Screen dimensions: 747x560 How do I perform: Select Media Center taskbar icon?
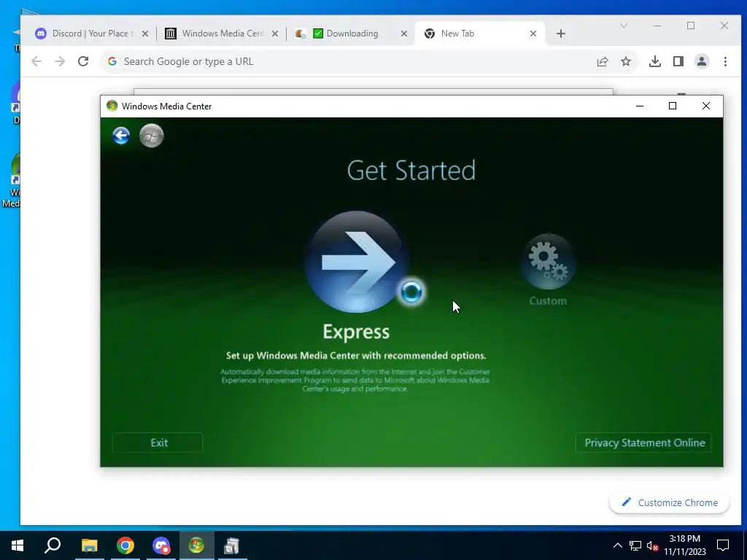click(196, 545)
